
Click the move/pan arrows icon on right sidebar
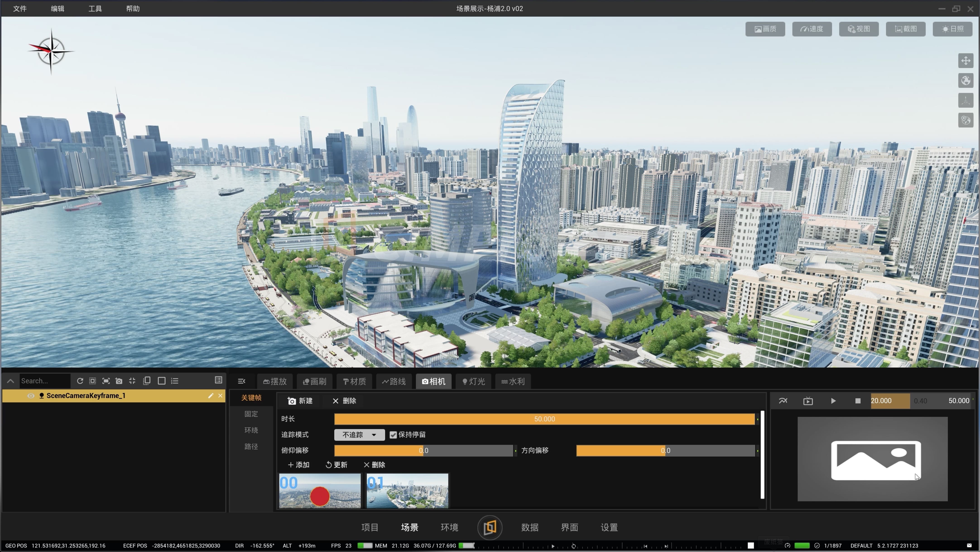[x=966, y=60]
